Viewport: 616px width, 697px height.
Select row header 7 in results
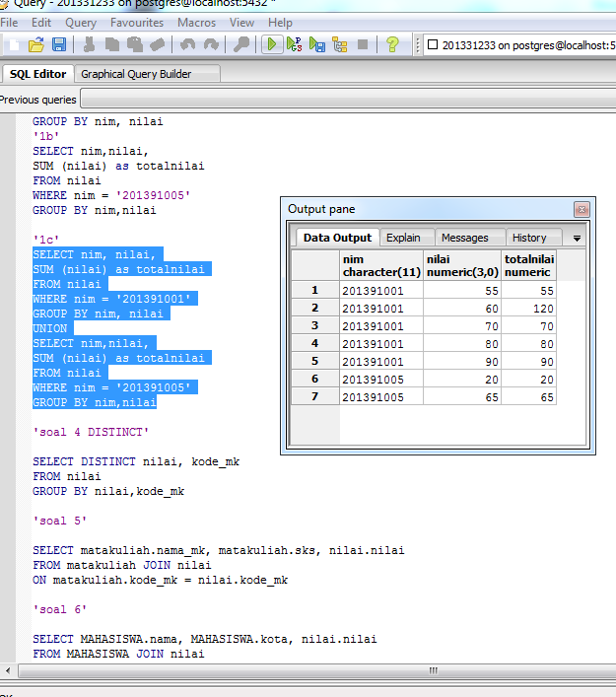315,396
